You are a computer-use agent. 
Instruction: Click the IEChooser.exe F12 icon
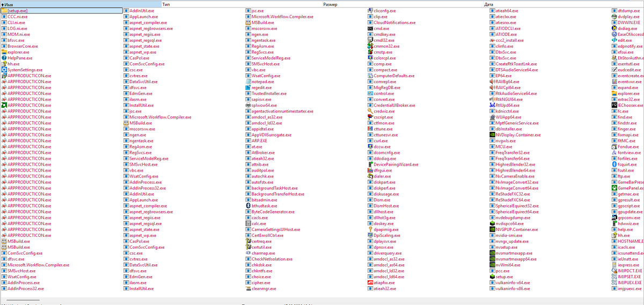tap(614, 105)
